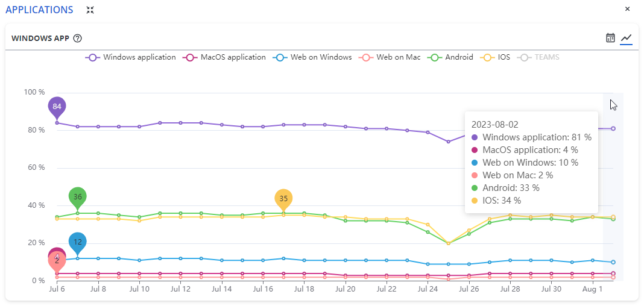This screenshot has height=306, width=644.
Task: Select the line chart view icon
Action: tap(627, 38)
